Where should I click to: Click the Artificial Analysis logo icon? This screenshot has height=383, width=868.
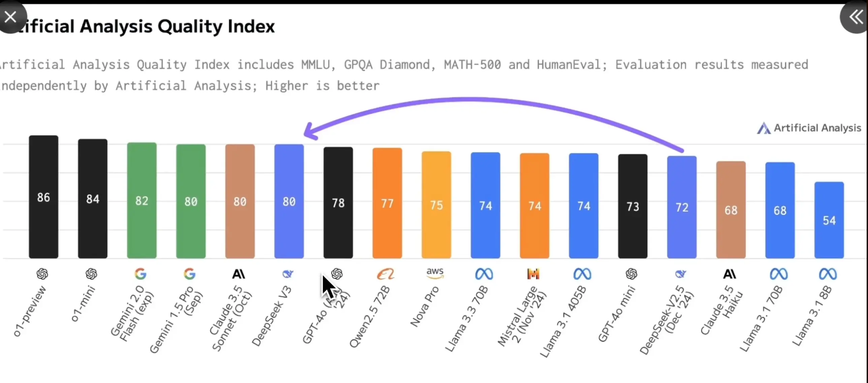[762, 130]
